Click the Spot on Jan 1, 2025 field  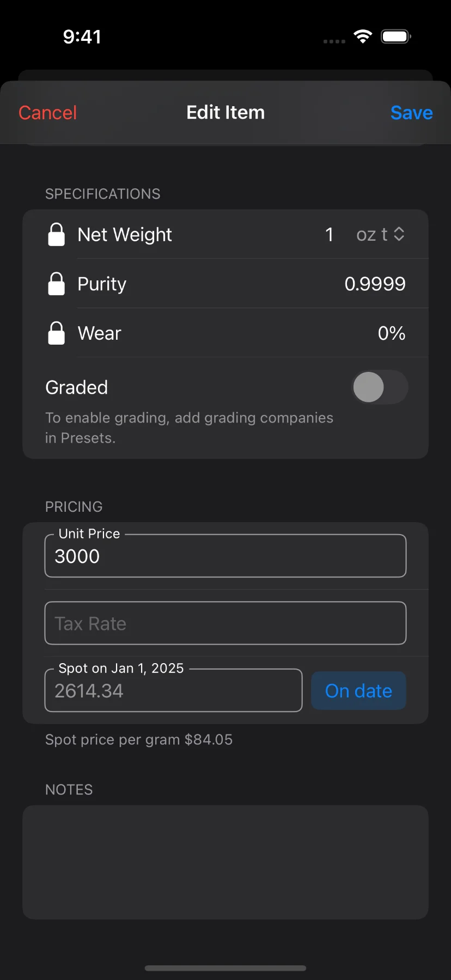(173, 691)
